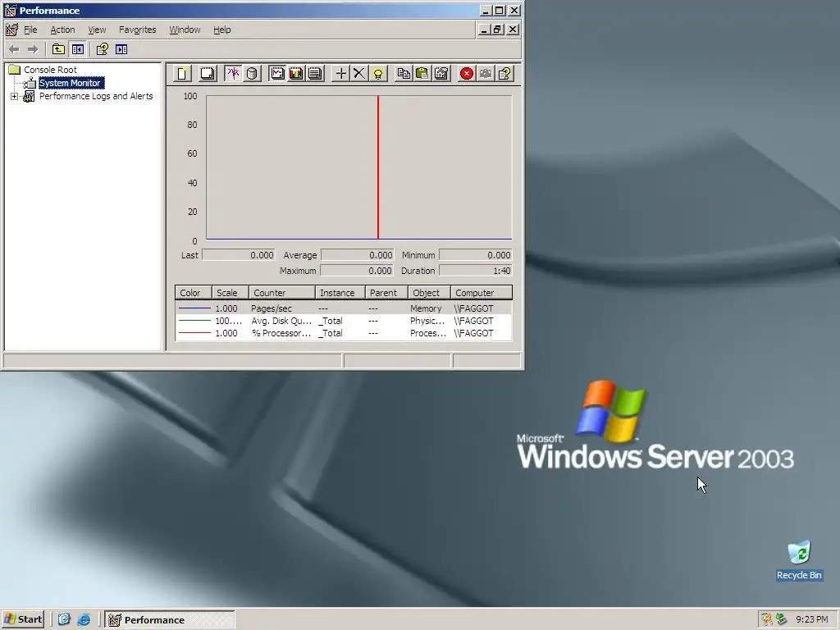This screenshot has width=840, height=630.
Task: Open the File menu
Action: tap(30, 30)
